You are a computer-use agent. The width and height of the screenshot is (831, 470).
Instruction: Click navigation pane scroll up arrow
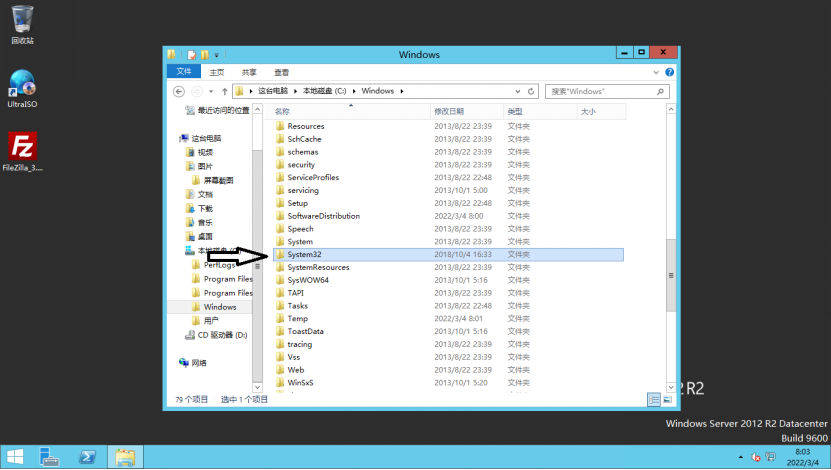click(x=258, y=109)
